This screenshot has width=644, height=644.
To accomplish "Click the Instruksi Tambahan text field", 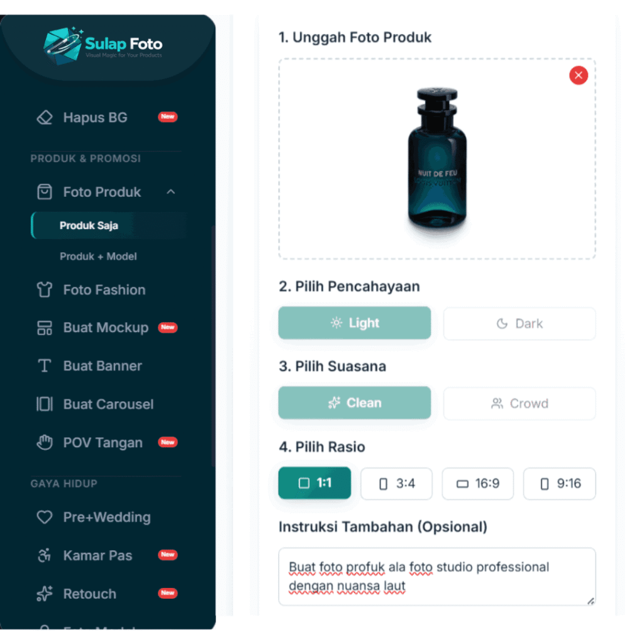I will 437,577.
